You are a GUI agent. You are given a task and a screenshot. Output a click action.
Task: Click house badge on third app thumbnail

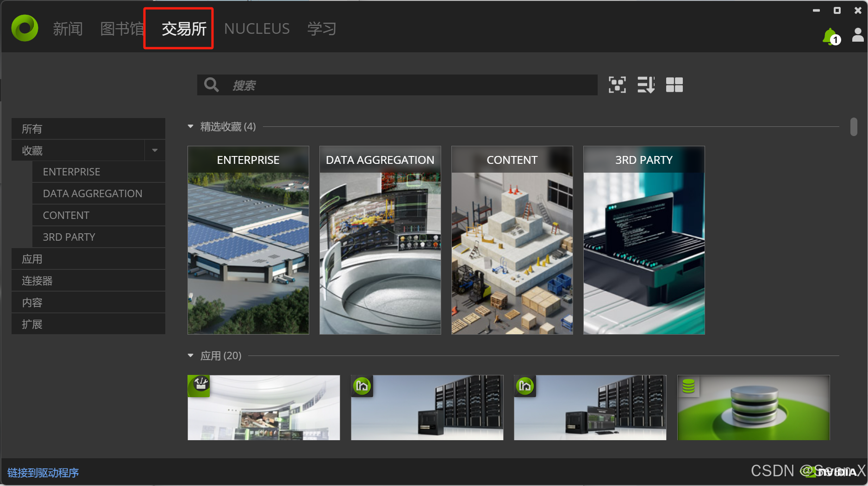click(x=525, y=386)
